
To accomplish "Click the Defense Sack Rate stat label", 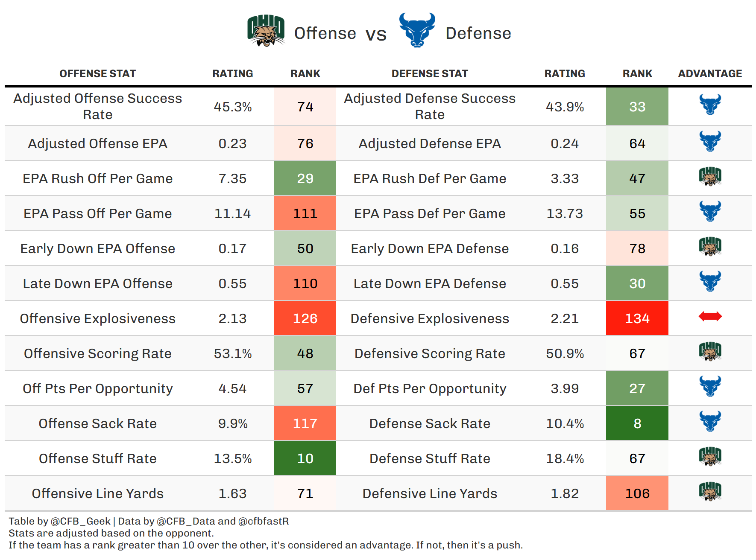I will (430, 423).
